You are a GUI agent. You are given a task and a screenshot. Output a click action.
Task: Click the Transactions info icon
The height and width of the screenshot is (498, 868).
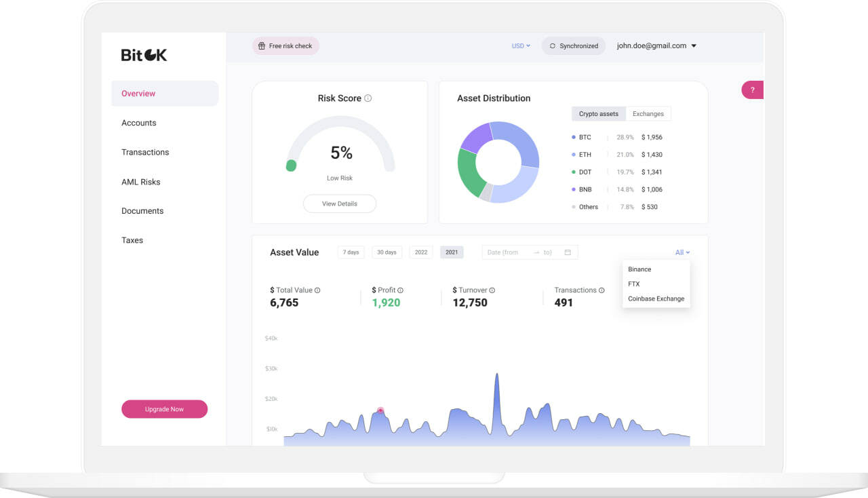click(601, 290)
